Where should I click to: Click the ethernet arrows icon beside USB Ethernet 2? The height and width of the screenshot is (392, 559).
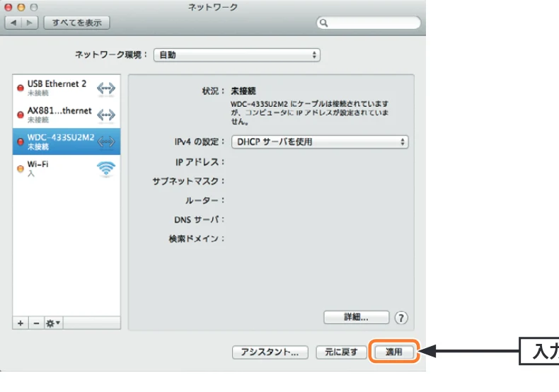coord(106,88)
